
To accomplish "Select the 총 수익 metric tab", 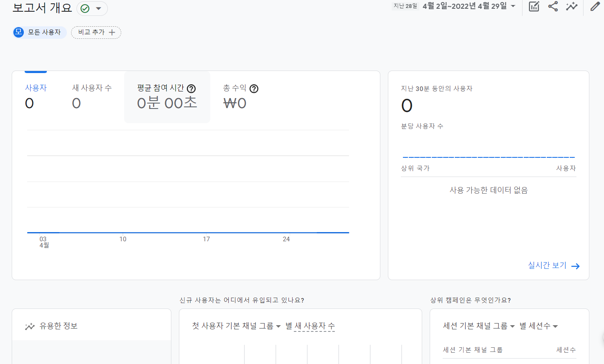I will click(x=240, y=96).
